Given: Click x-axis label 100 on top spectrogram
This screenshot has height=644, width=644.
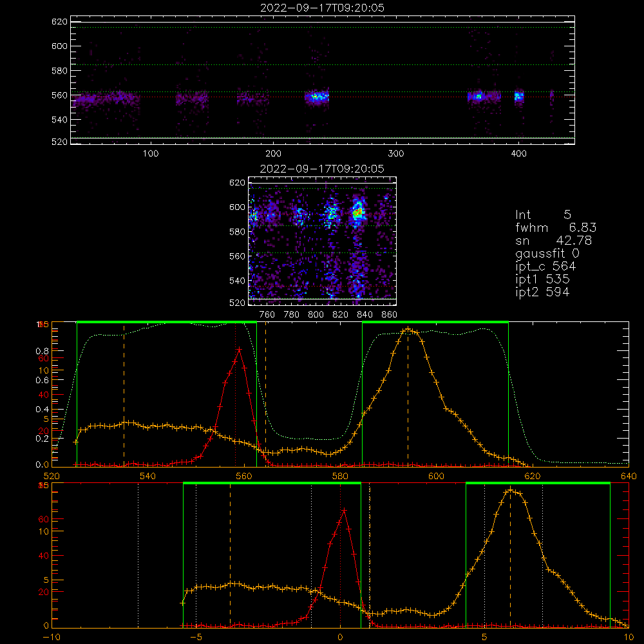Looking at the screenshot, I should coord(151,154).
